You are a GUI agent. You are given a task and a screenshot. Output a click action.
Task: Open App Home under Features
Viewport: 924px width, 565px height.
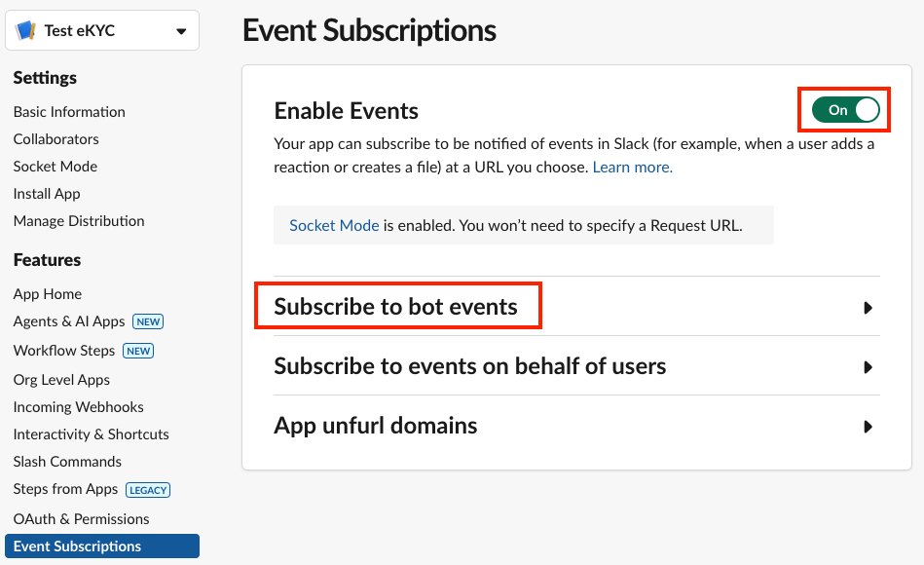48,294
